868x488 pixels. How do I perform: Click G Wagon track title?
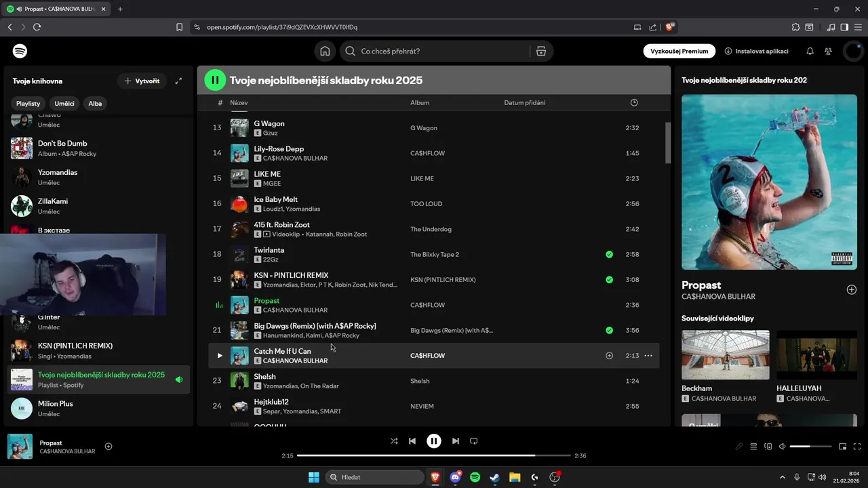269,123
